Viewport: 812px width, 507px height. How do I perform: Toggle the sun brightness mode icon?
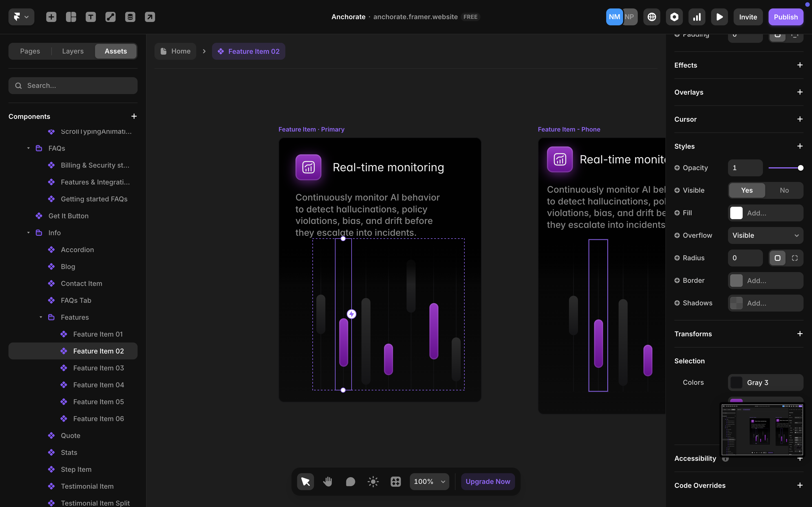[x=373, y=482]
